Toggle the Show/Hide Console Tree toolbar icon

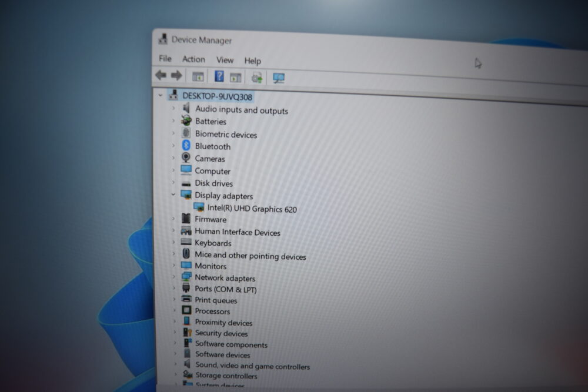[x=198, y=77]
